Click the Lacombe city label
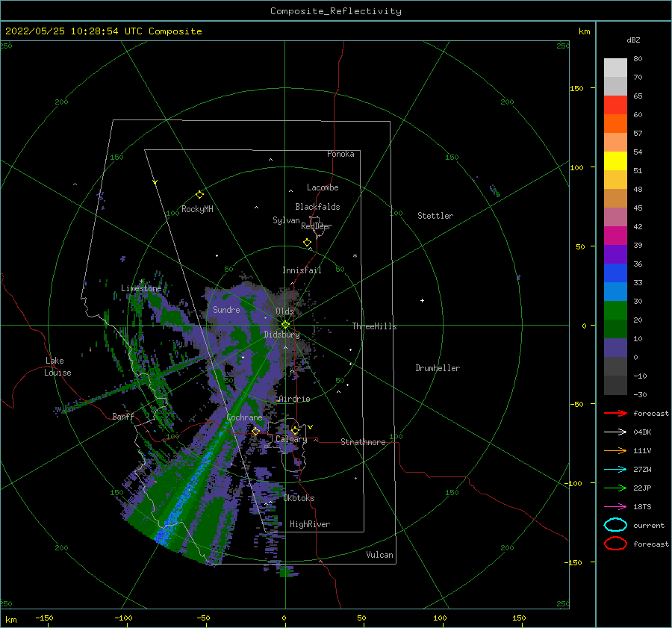 coord(323,187)
